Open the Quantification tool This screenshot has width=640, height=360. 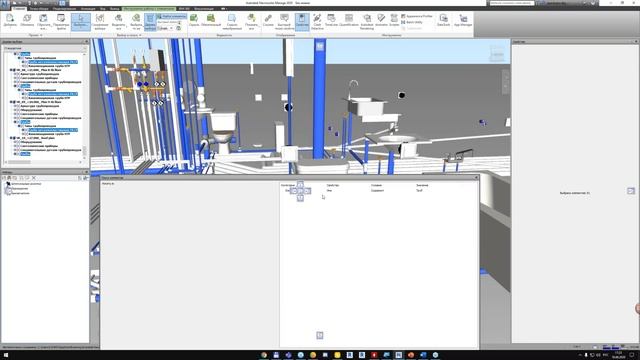coord(349,20)
